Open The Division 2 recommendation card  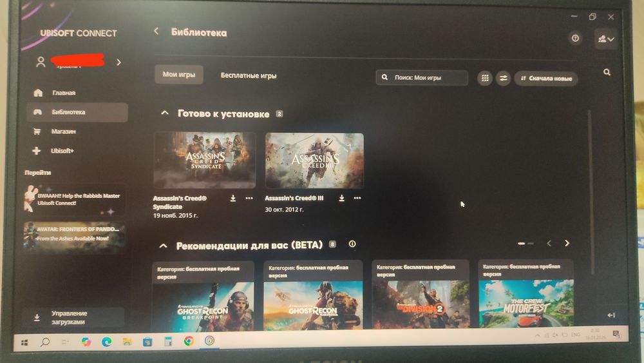pyautogui.click(x=421, y=294)
